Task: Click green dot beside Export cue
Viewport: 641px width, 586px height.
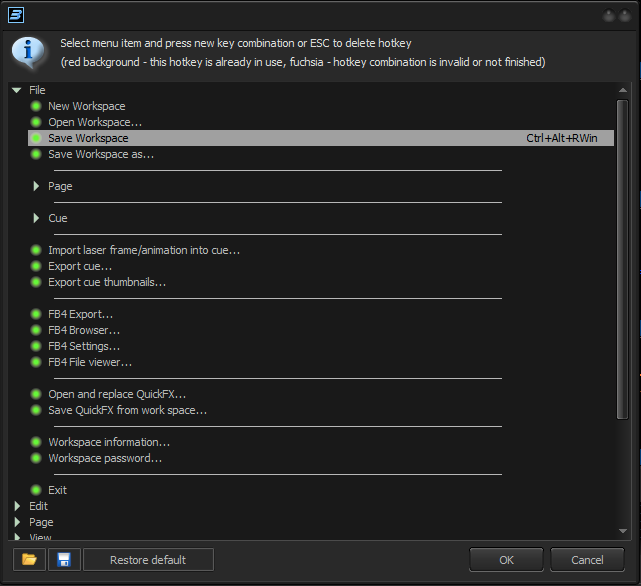Action: (x=36, y=266)
